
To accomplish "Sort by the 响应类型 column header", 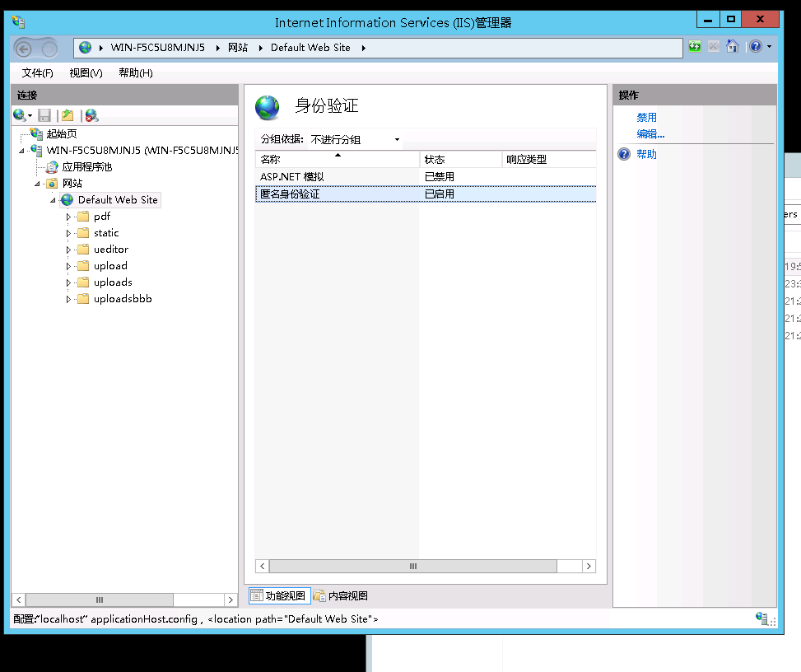I will tap(549, 160).
